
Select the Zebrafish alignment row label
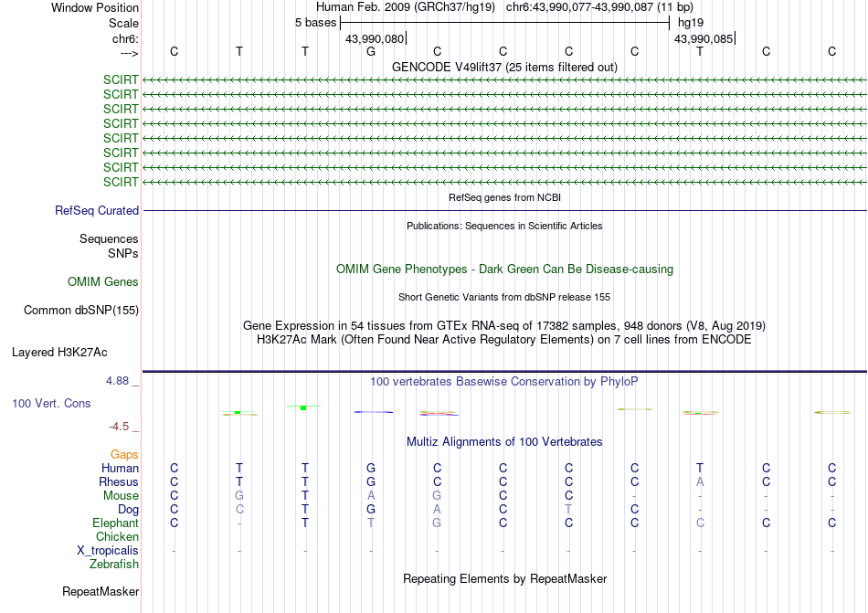coord(114,564)
